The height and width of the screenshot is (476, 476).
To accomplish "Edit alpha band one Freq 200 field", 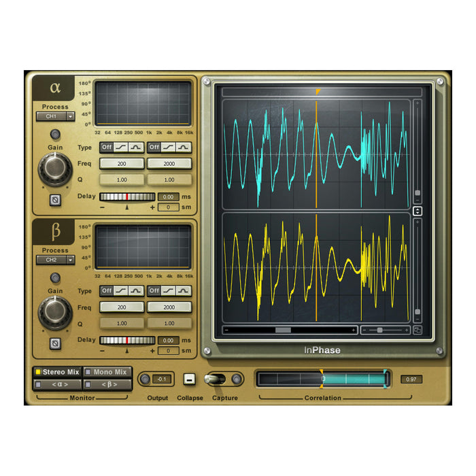I will tap(122, 164).
